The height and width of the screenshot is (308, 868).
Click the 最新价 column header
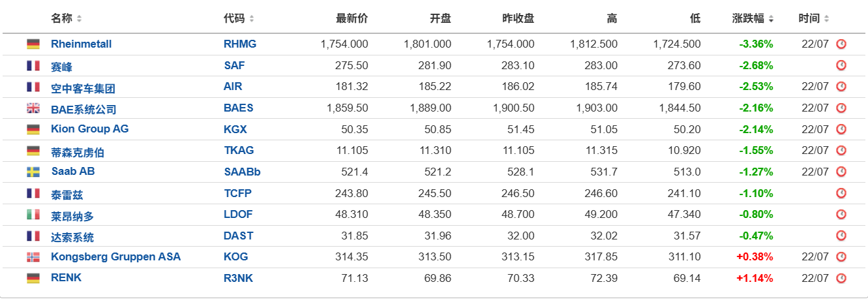352,18
